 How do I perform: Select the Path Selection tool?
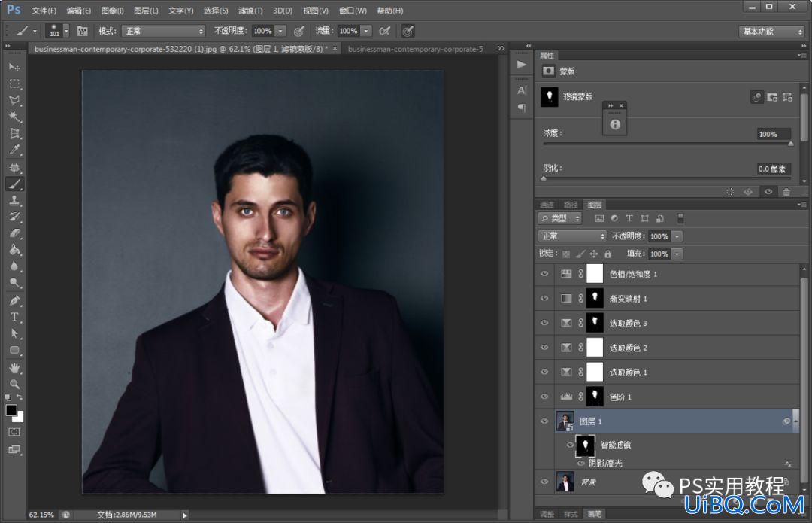point(14,333)
